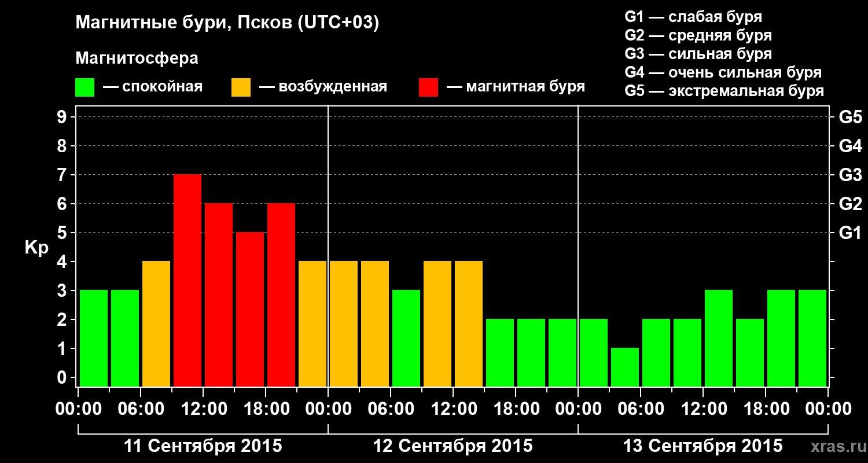Click the 'G5' label on the right axis

(851, 117)
